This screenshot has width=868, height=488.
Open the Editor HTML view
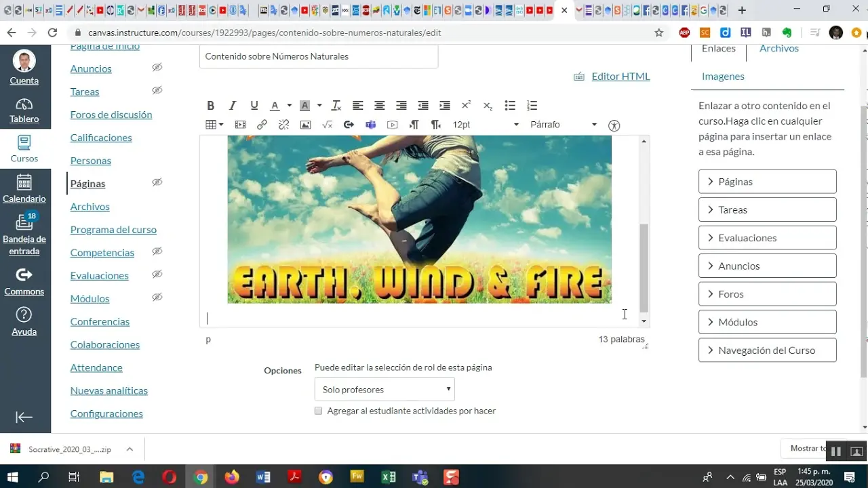point(620,76)
